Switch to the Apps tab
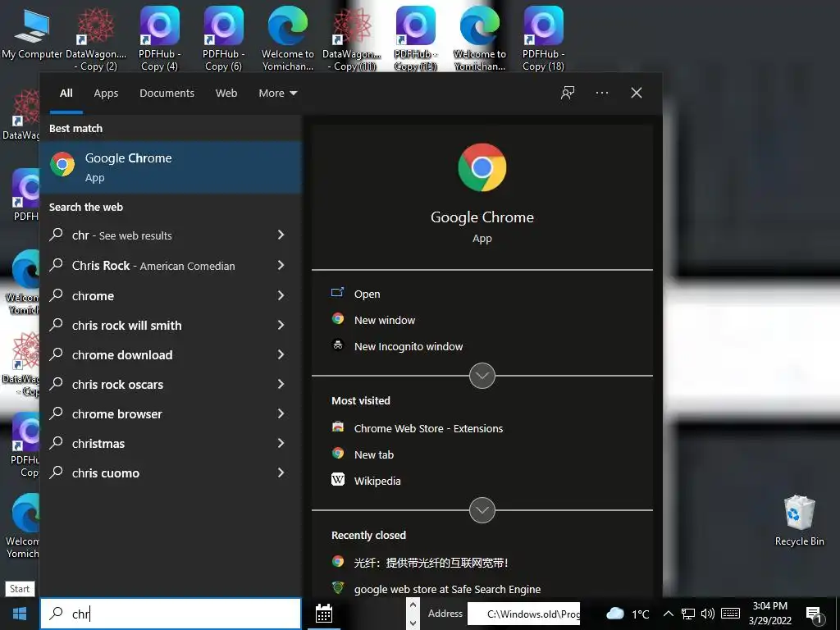 tap(106, 94)
